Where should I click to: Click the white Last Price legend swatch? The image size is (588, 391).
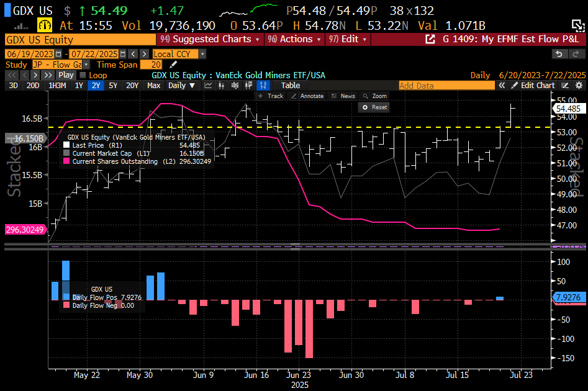[x=66, y=145]
